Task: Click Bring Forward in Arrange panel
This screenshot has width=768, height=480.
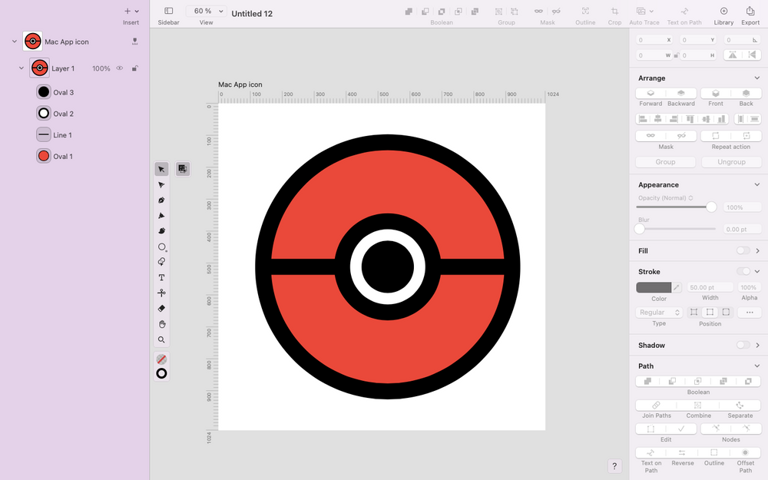Action: point(650,93)
